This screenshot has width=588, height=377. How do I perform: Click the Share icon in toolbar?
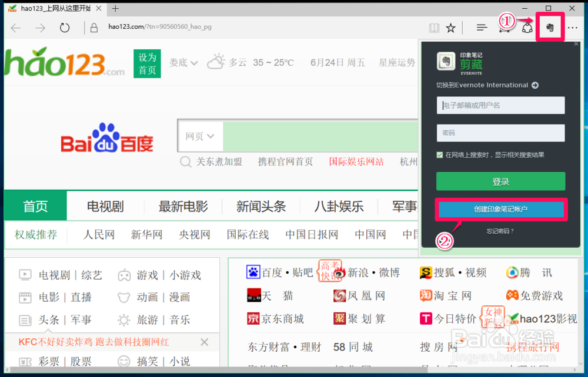tap(527, 28)
